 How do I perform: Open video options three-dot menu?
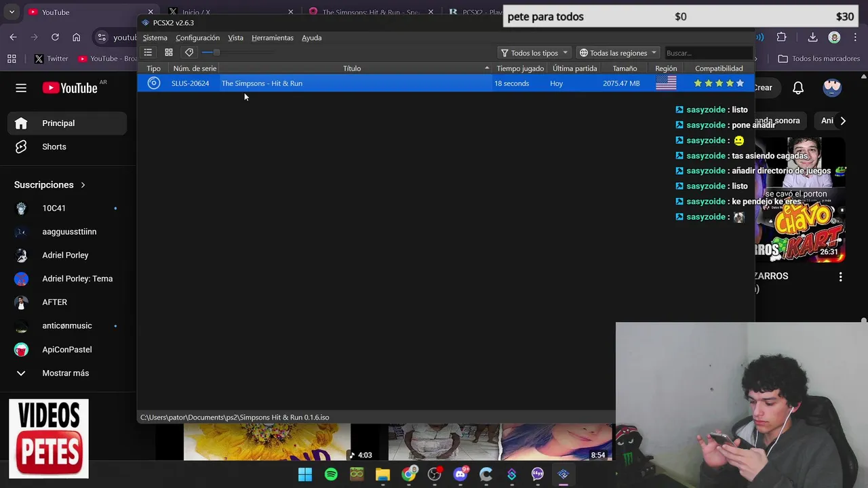tap(840, 277)
